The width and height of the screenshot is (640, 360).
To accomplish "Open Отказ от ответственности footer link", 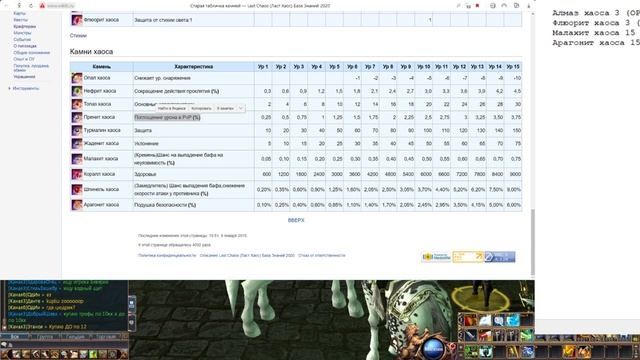I will click(x=322, y=256).
